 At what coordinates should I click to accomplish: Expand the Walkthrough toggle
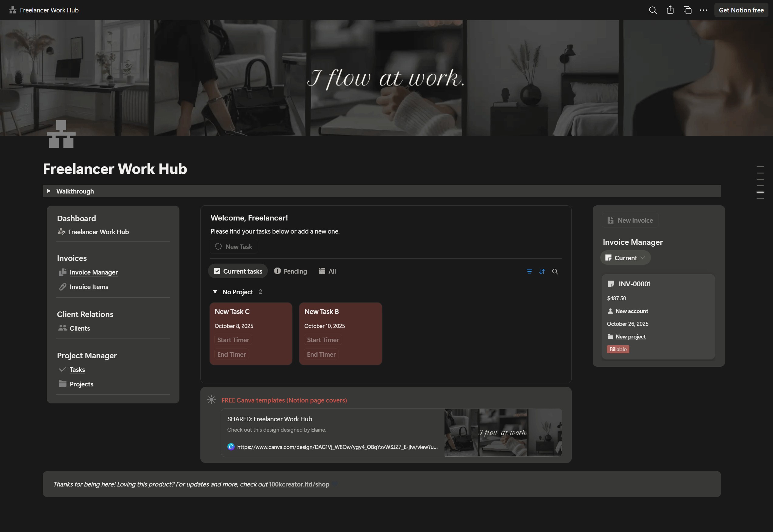(x=49, y=191)
